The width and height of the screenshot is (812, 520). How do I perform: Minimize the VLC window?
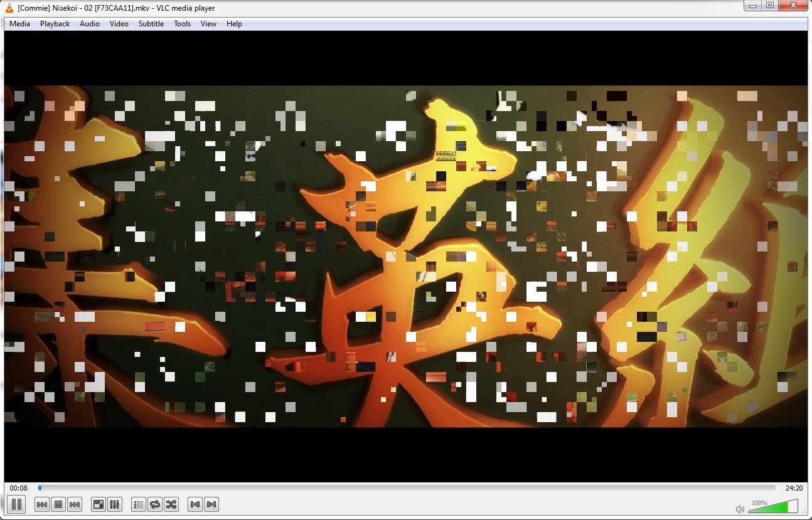pos(753,6)
